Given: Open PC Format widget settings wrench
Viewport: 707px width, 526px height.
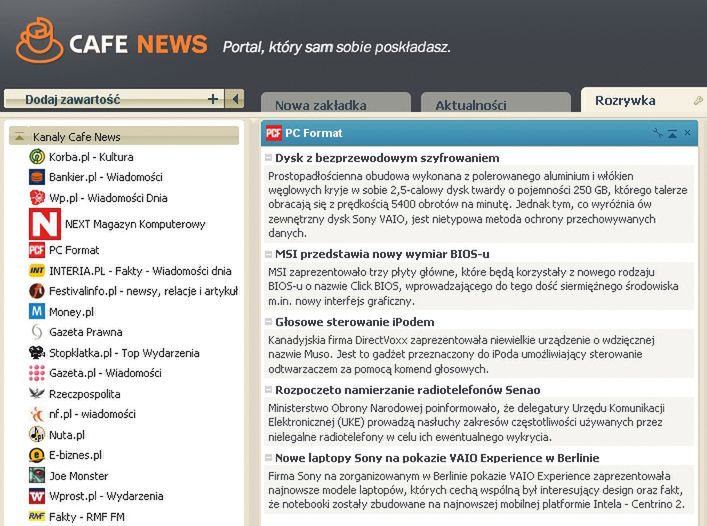Looking at the screenshot, I should [x=657, y=133].
